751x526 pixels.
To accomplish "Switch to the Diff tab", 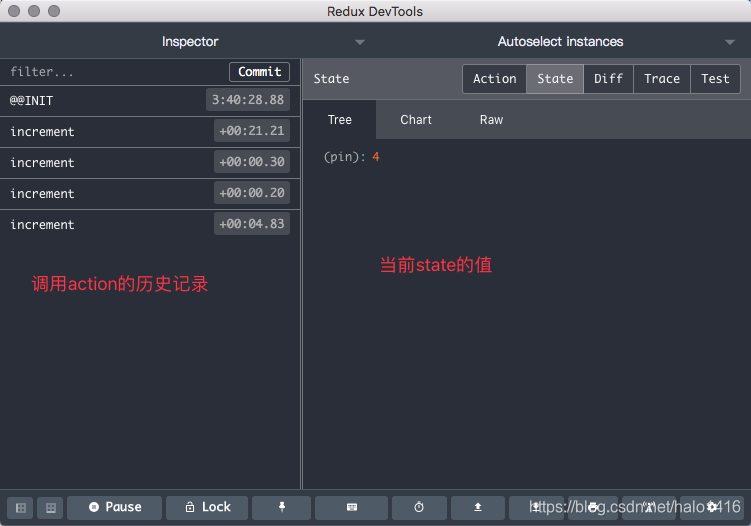I will pos(608,79).
